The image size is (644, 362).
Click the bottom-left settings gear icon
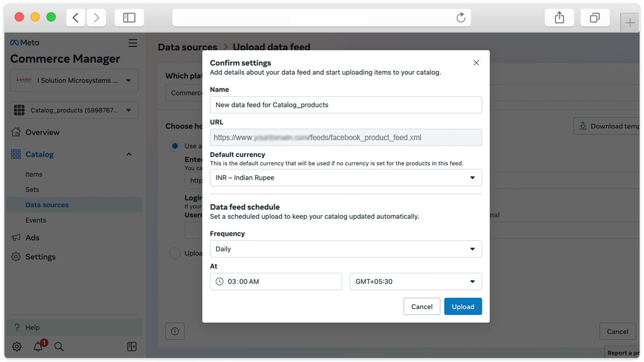17,346
